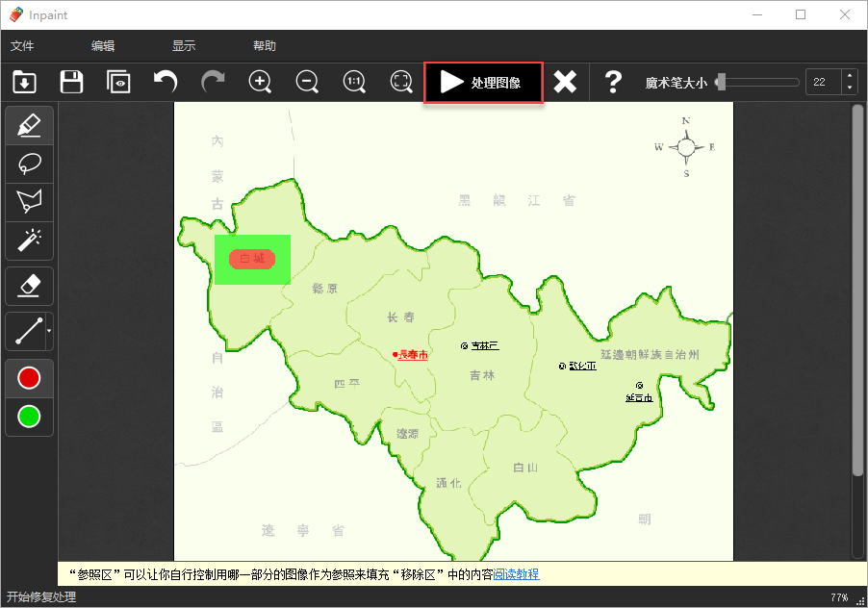Show original image preview icon
The height and width of the screenshot is (608, 868).
click(x=118, y=82)
